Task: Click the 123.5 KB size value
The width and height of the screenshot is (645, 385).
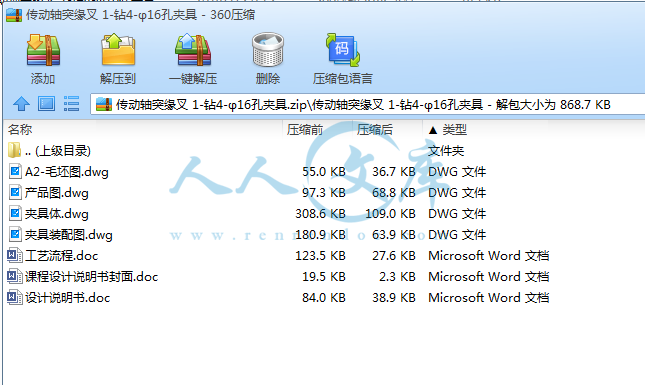Action: [x=320, y=256]
